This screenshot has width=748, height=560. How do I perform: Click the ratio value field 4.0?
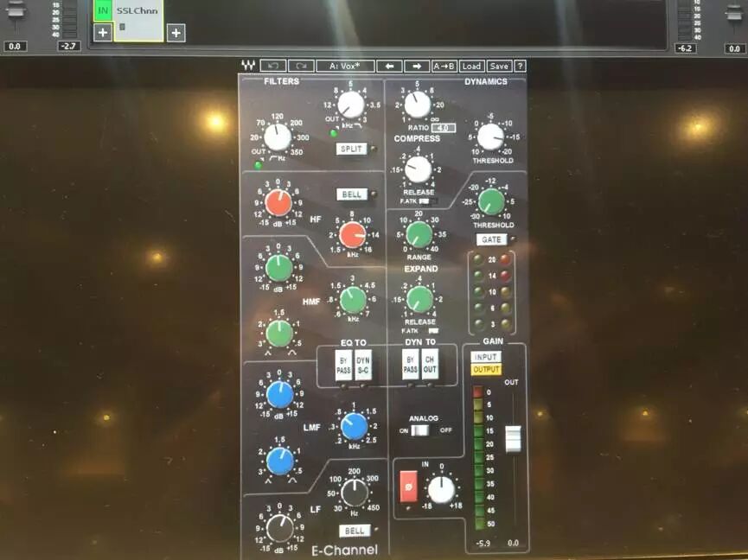(x=443, y=128)
